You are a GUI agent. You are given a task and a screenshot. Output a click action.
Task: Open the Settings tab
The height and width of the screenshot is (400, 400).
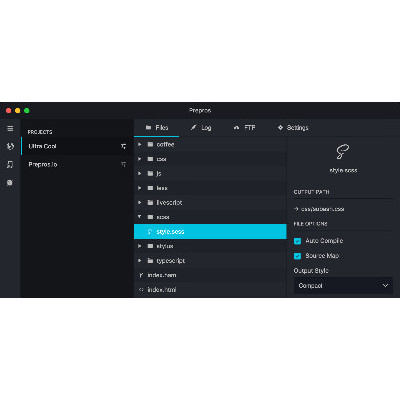click(293, 128)
